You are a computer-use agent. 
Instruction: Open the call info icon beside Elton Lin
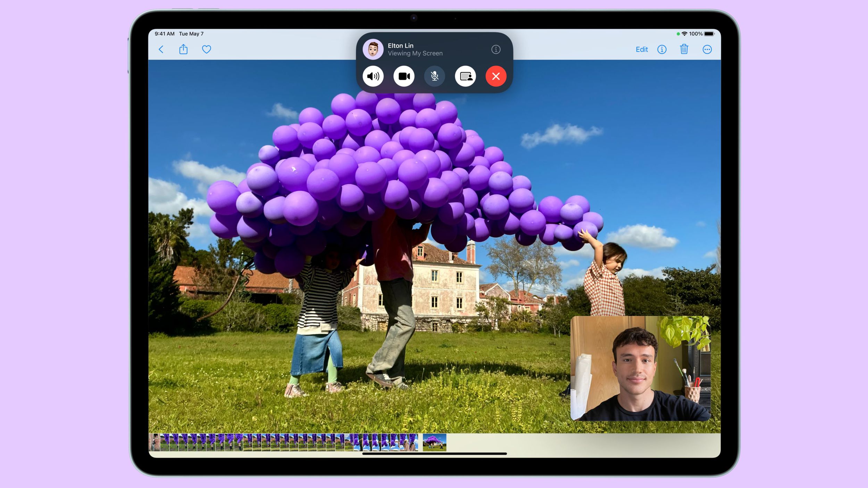[496, 49]
